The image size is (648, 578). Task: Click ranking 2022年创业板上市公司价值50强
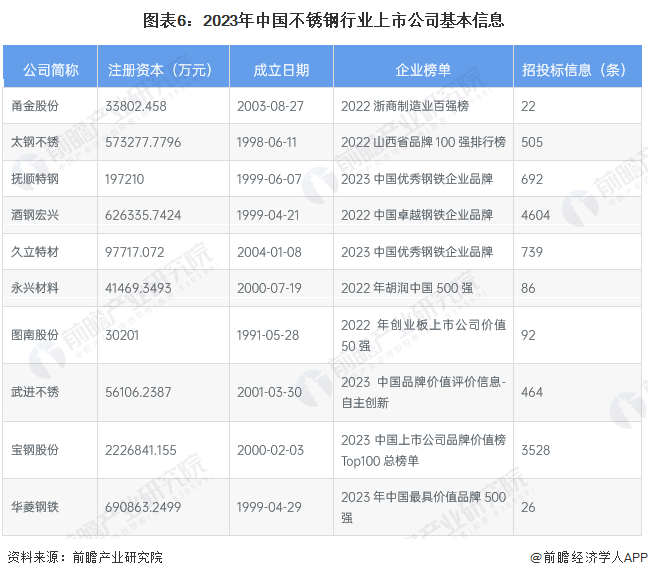pyautogui.click(x=424, y=335)
